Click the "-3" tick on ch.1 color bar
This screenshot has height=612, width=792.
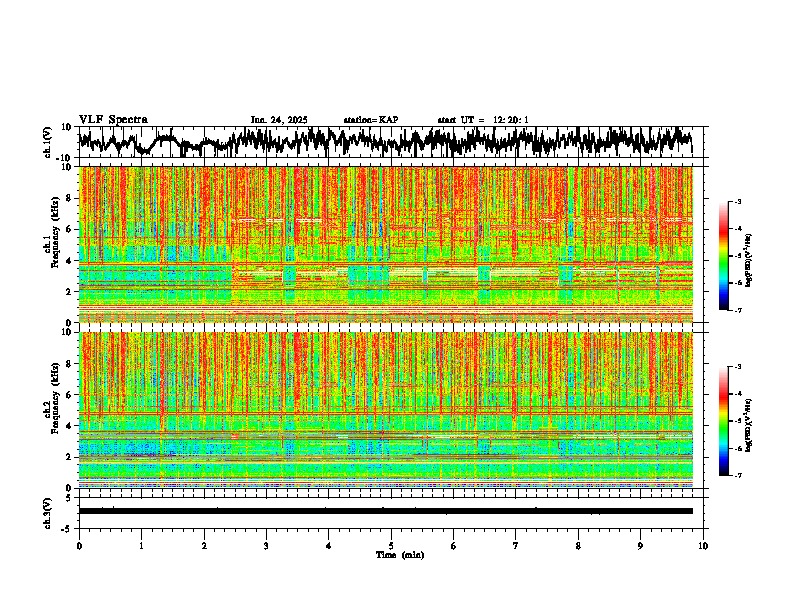click(x=738, y=201)
